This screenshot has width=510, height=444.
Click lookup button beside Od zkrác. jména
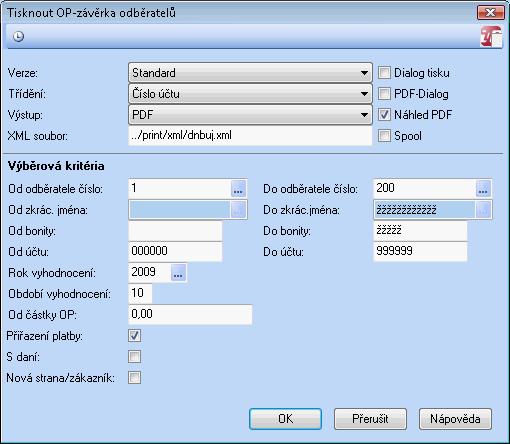point(238,210)
